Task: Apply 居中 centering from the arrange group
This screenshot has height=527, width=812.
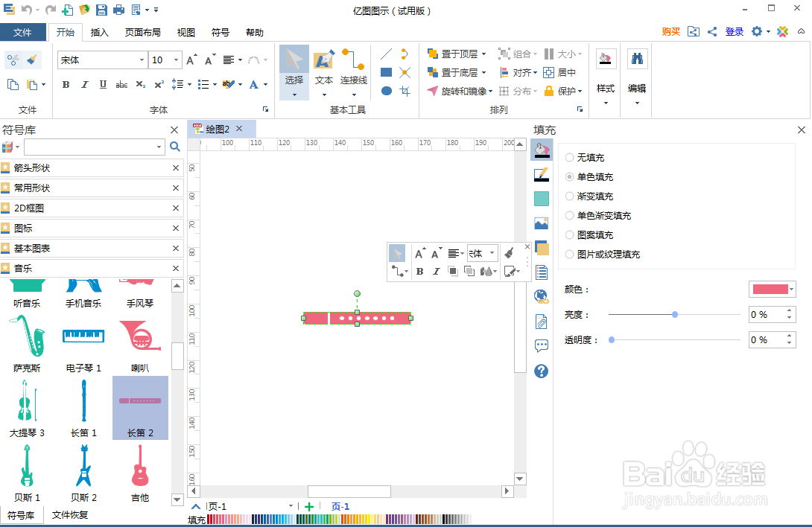Action: 563,72
